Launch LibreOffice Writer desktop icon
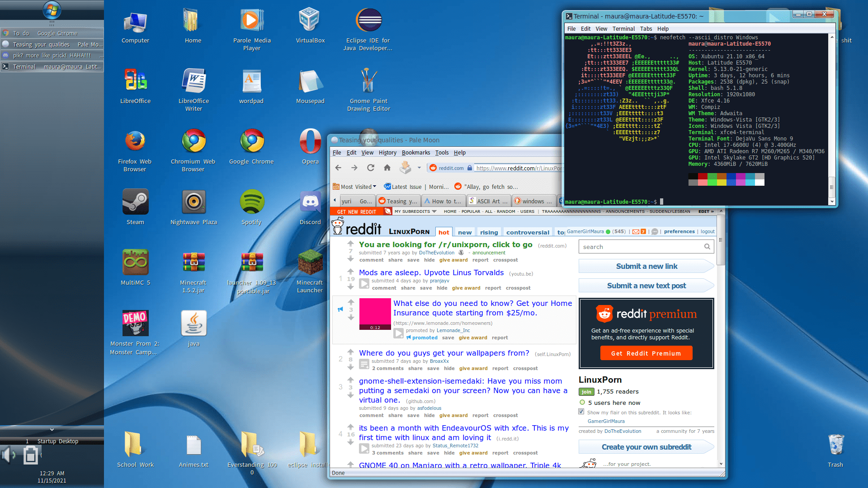This screenshot has width=868, height=488. tap(193, 81)
